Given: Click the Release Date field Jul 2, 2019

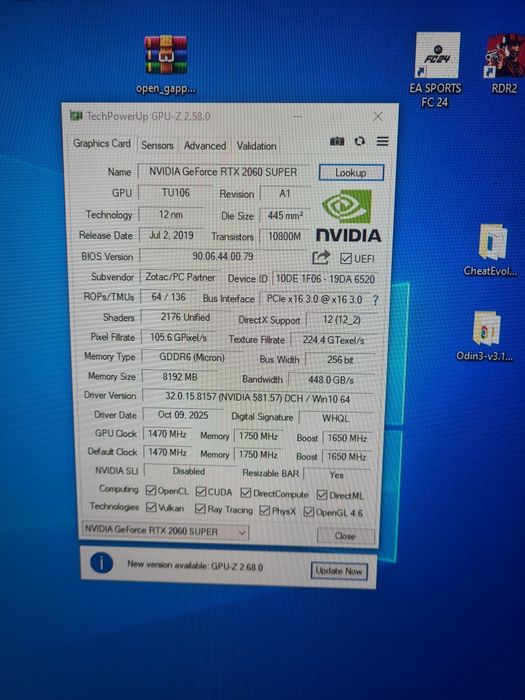Looking at the screenshot, I should point(171,235).
